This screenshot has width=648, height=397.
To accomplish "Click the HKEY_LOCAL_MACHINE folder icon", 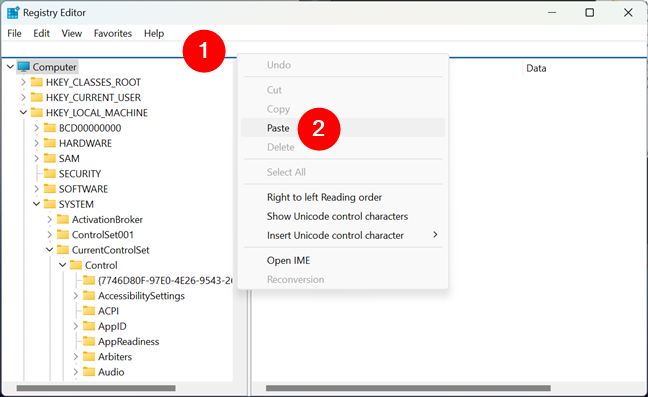I will [37, 112].
